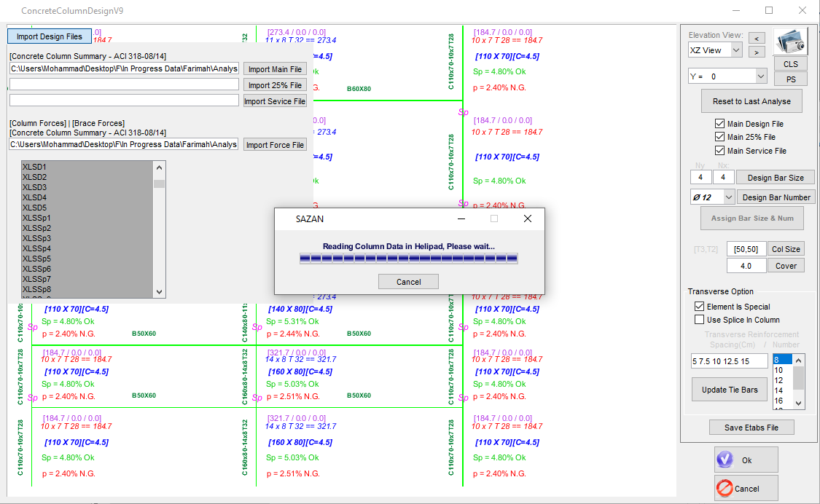Image resolution: width=820 pixels, height=504 pixels.
Task: Select 12 in the tie bar number list
Action: pyautogui.click(x=778, y=380)
